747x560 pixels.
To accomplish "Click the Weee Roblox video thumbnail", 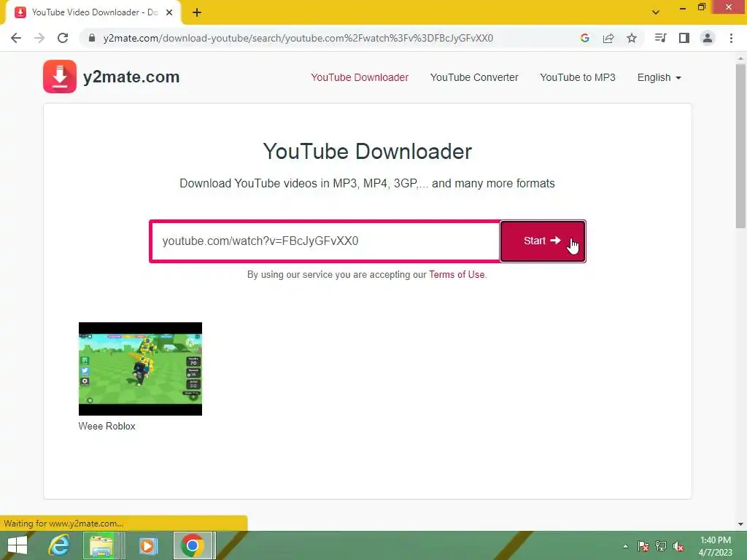I will [140, 368].
